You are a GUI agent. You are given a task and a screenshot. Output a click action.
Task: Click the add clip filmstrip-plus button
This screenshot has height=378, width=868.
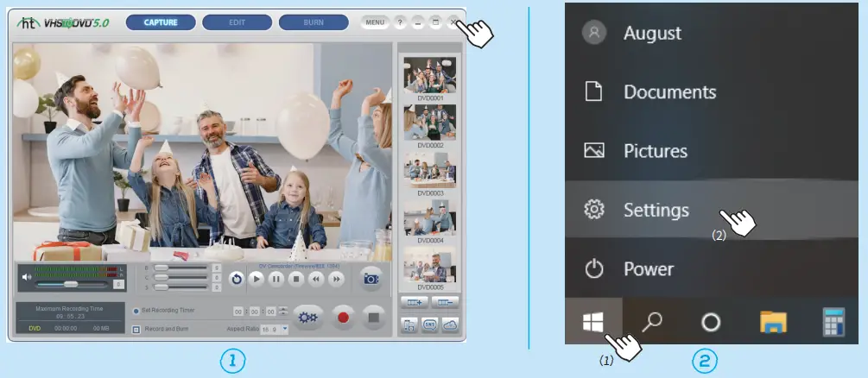(415, 303)
